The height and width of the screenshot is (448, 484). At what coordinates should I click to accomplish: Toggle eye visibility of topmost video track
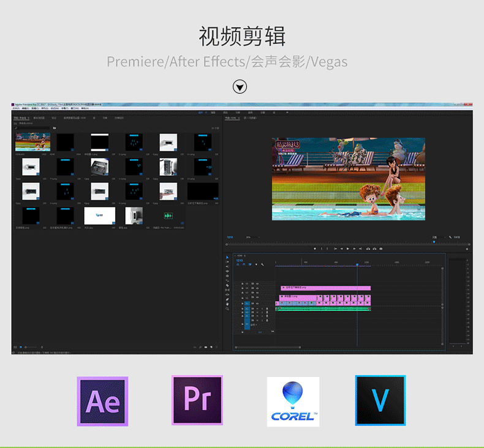tap(257, 283)
